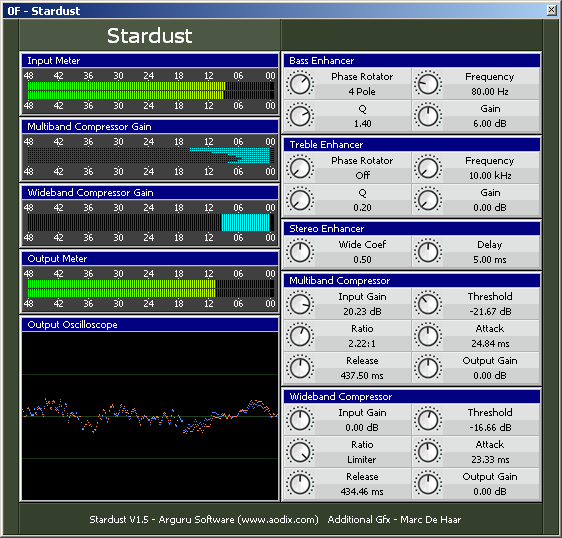This screenshot has width=562, height=538.
Task: Click the Treble Enhancer section header
Action: point(412,144)
